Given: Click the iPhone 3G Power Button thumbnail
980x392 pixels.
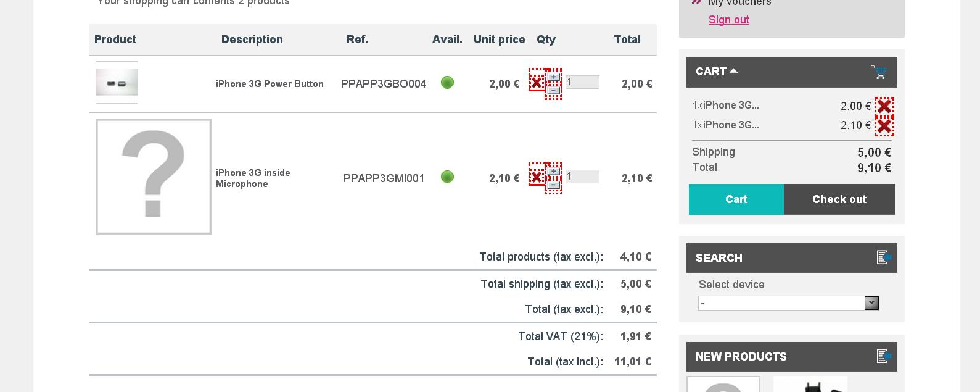Looking at the screenshot, I should click(117, 83).
